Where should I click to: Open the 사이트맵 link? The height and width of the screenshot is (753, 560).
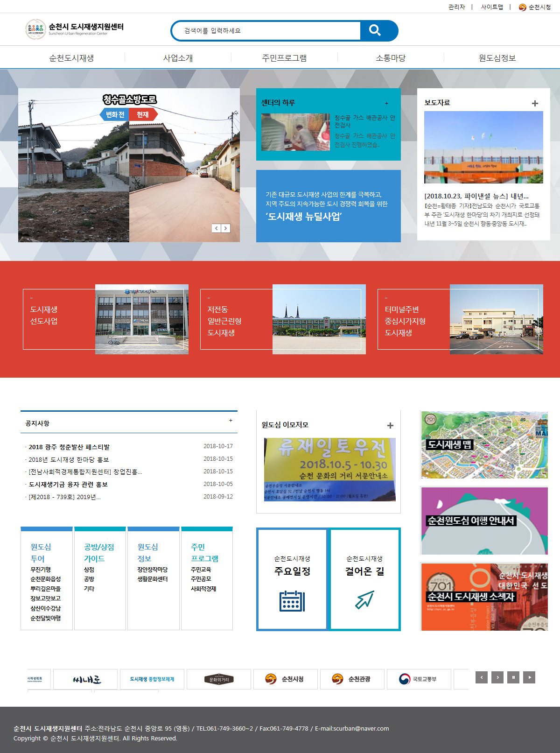[492, 7]
